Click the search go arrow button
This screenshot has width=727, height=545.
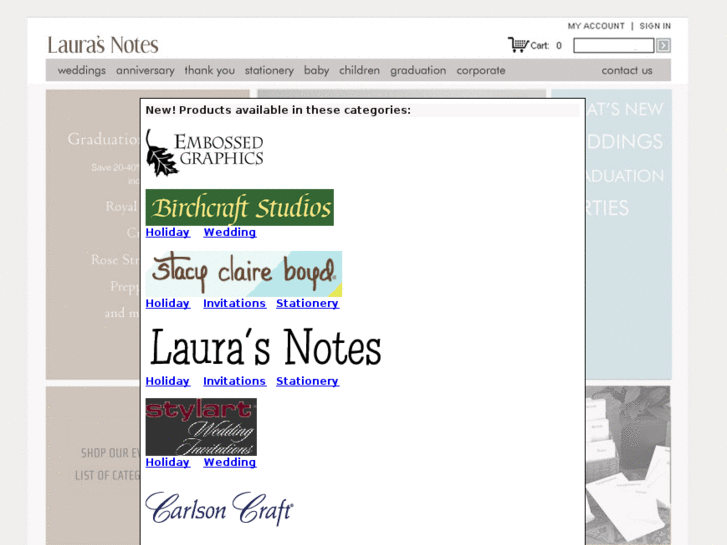(x=663, y=45)
